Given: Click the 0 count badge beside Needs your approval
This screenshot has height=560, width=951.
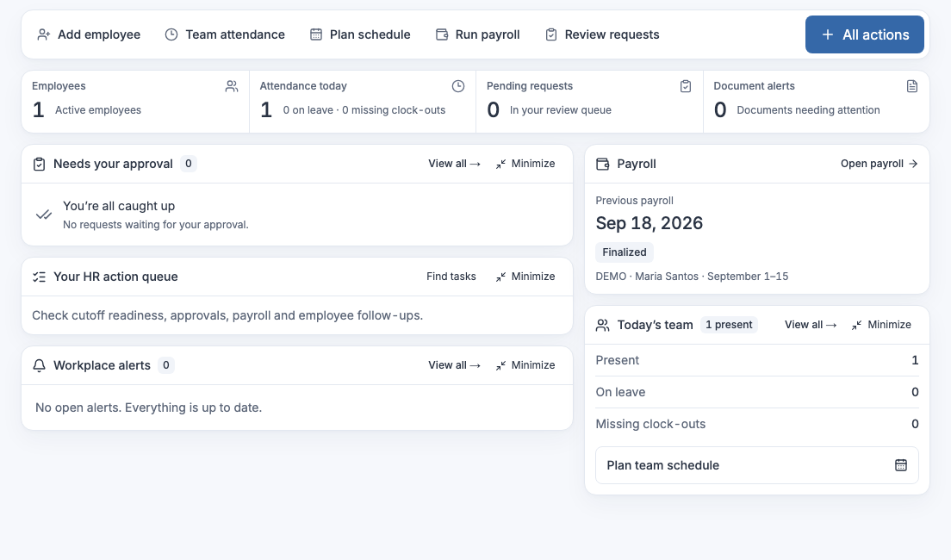Looking at the screenshot, I should [188, 164].
